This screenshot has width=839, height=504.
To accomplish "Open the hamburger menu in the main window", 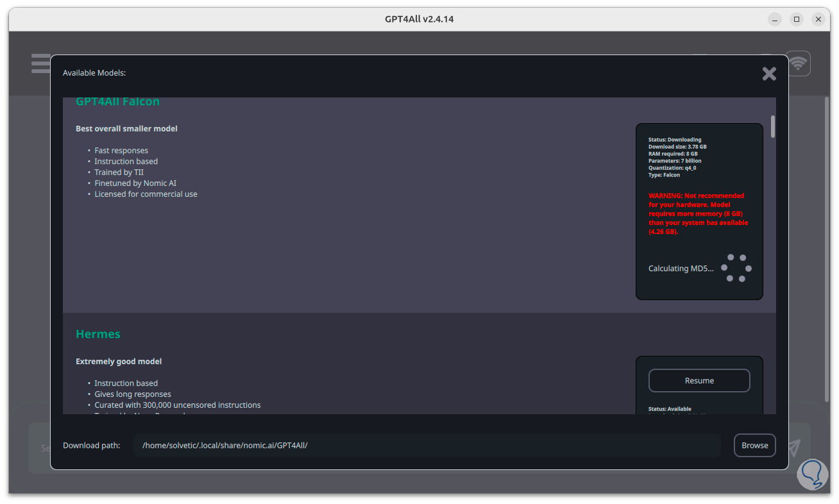I will pos(40,63).
